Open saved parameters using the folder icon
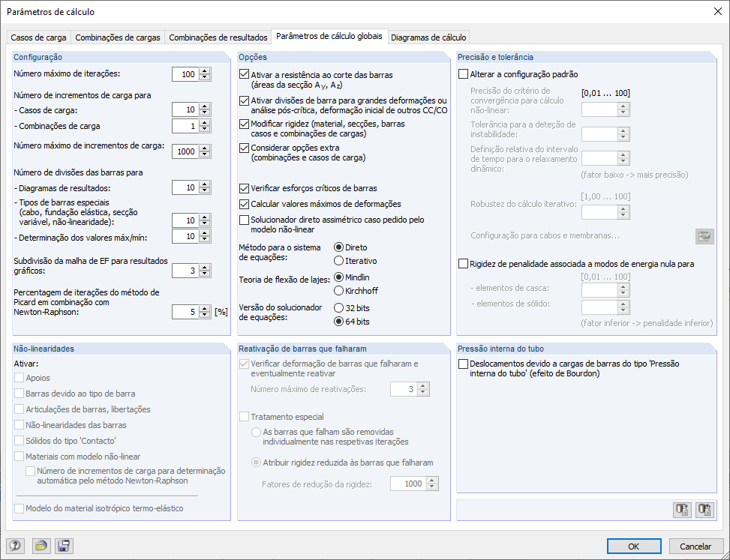The width and height of the screenshot is (730, 560). 42,546
